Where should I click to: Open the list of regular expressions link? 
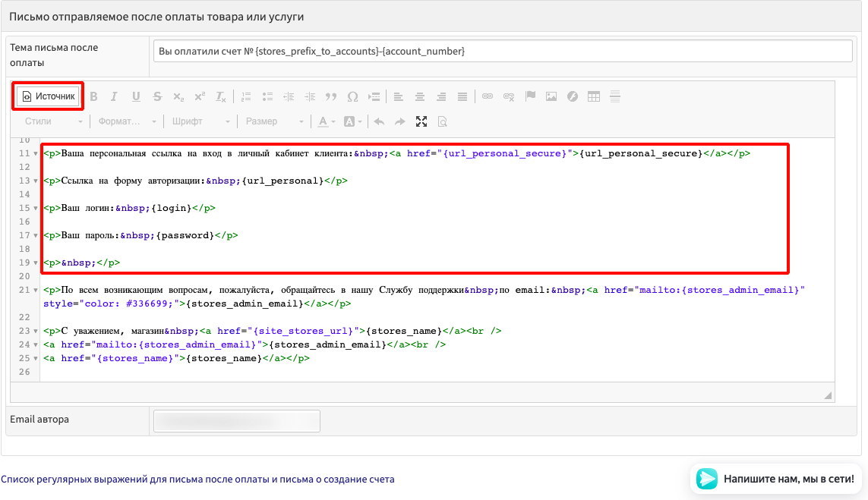(x=197, y=480)
